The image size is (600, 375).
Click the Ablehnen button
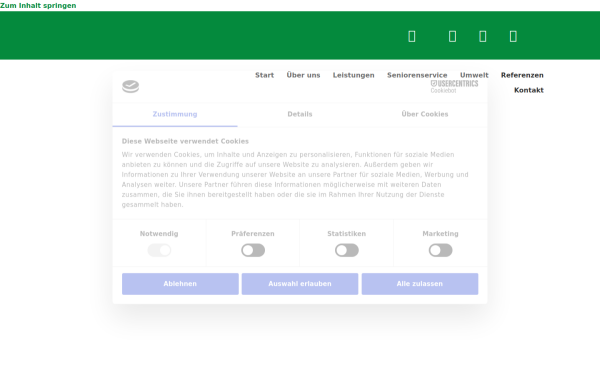pyautogui.click(x=180, y=284)
